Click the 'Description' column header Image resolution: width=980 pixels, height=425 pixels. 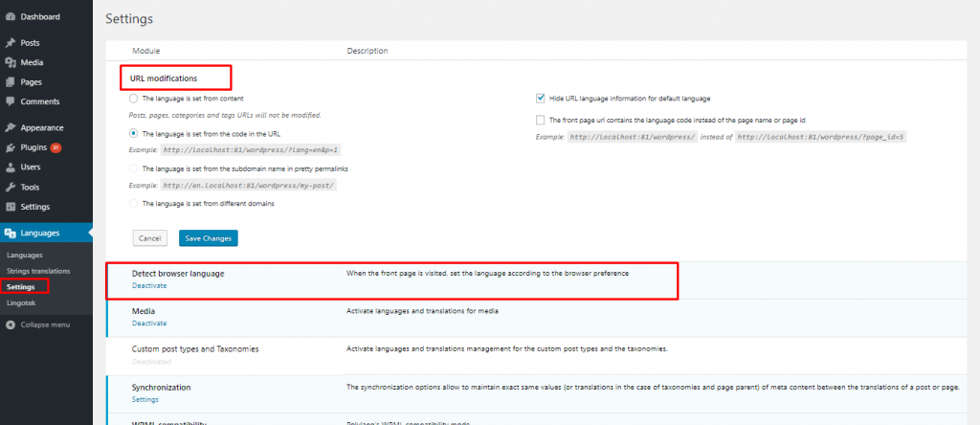367,51
